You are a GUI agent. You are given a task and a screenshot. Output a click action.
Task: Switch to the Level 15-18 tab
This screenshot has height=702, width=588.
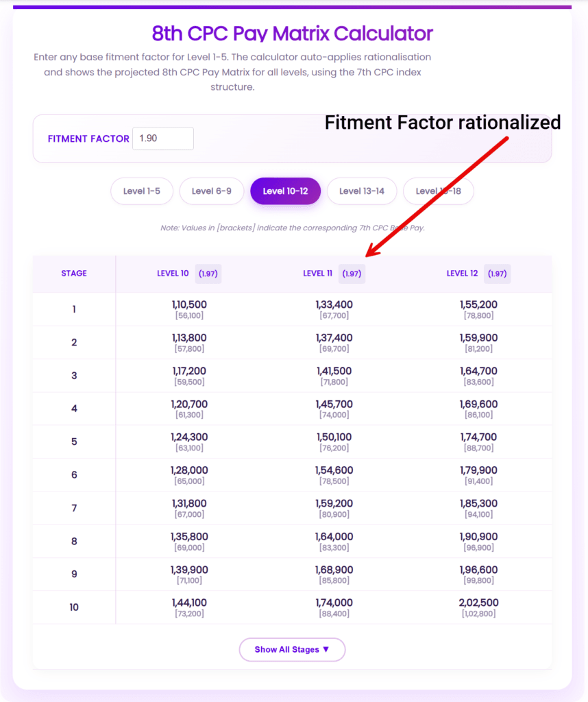pos(438,191)
